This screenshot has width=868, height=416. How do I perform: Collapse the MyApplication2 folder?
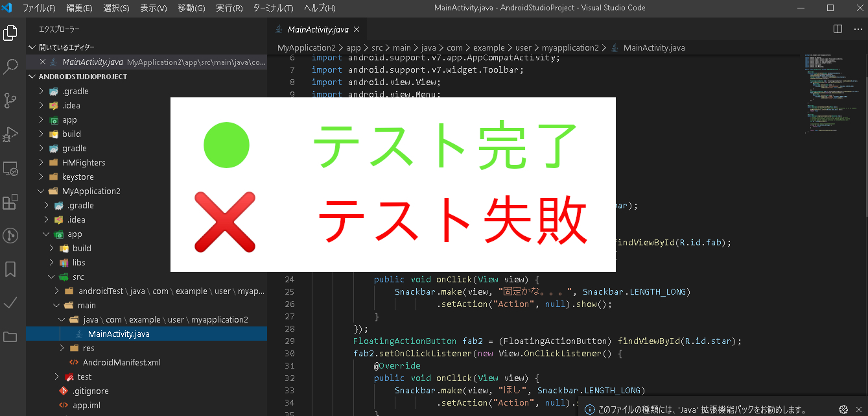click(147, 191)
